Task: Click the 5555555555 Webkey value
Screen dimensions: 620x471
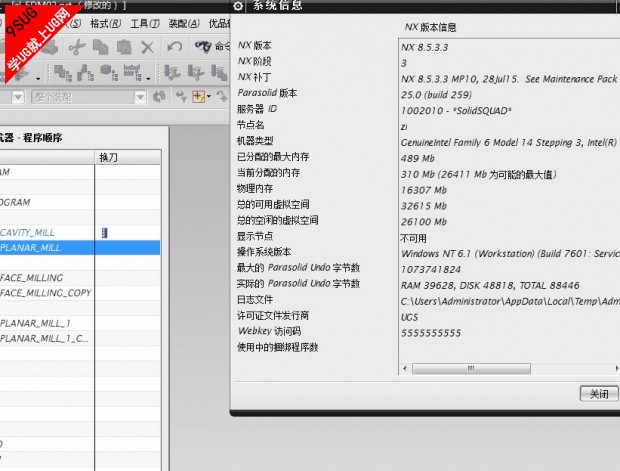Action: (x=431, y=333)
